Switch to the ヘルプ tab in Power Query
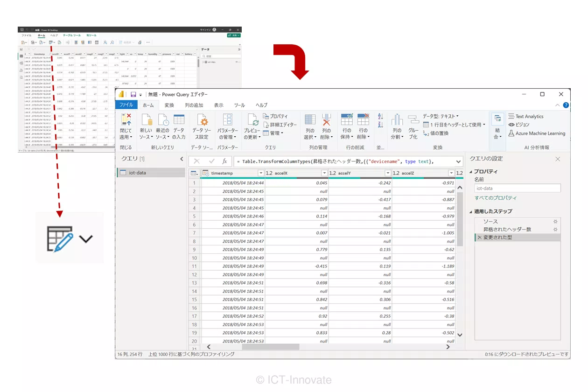Screen dimensions: 588x392 261,105
